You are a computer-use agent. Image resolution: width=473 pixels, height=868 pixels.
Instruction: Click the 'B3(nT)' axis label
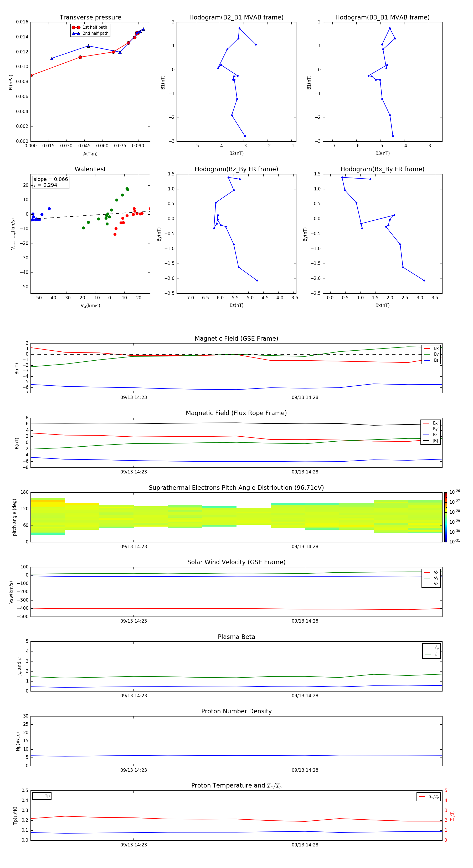(x=382, y=153)
